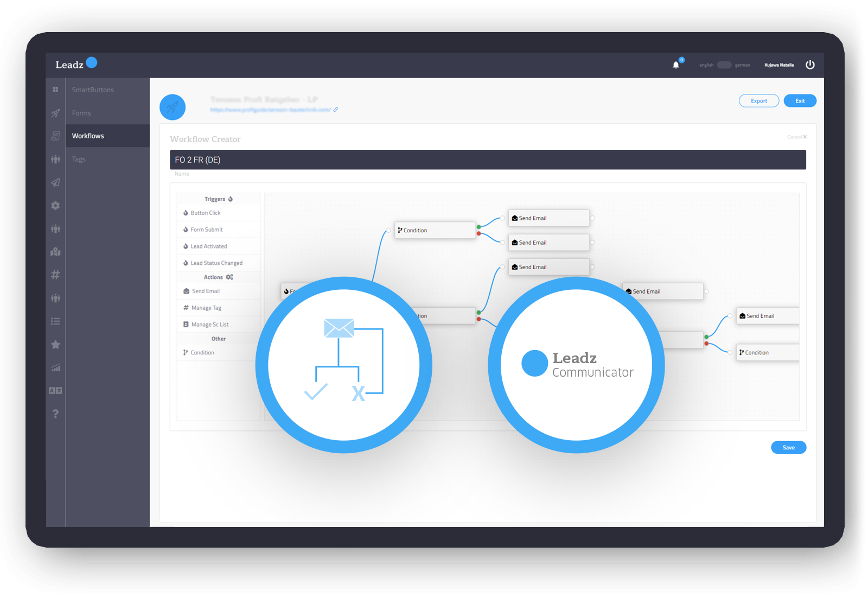Select the fully visible Condition node on canvas
Screen dimensions: 868x597
[x=435, y=230]
